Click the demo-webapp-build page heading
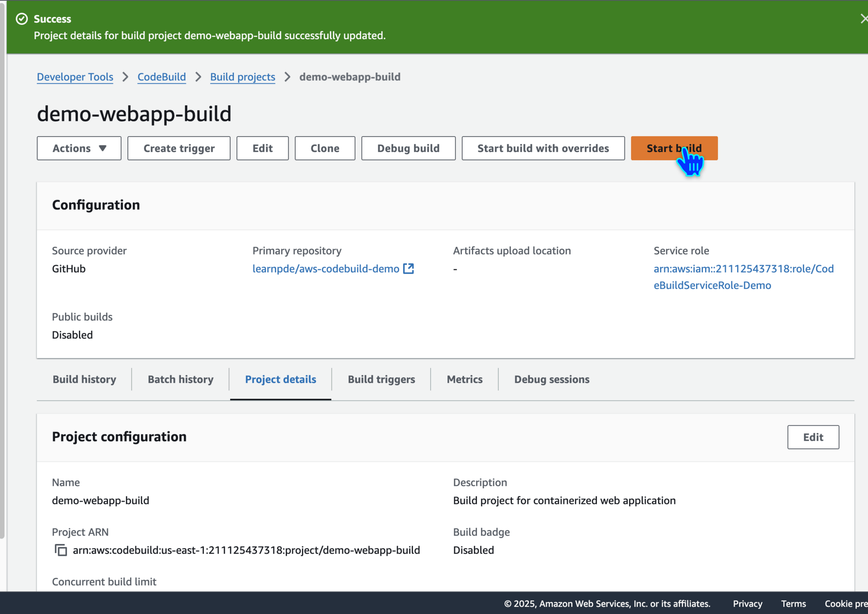The width and height of the screenshot is (868, 614). pos(134,114)
